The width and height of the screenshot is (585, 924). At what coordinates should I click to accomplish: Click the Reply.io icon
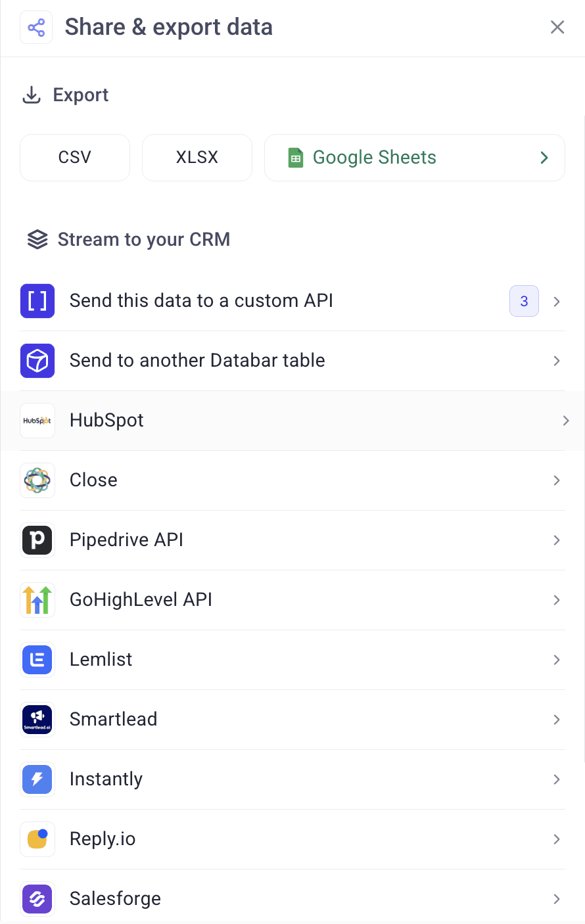tap(37, 839)
